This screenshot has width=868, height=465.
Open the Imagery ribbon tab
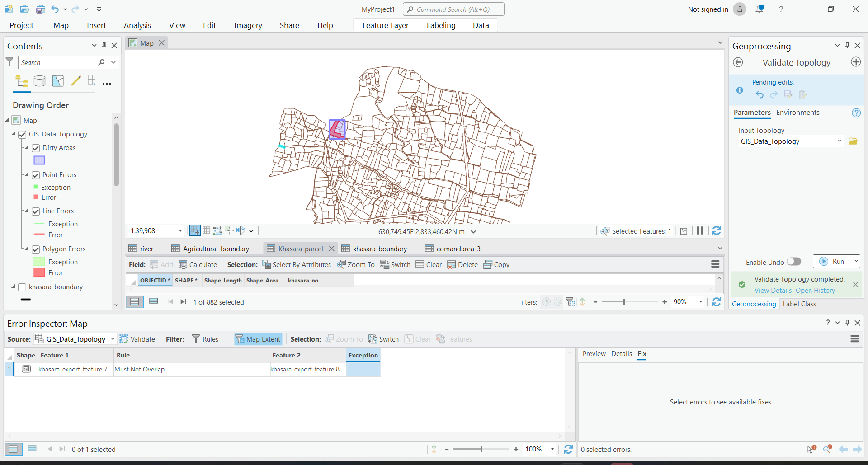click(248, 25)
